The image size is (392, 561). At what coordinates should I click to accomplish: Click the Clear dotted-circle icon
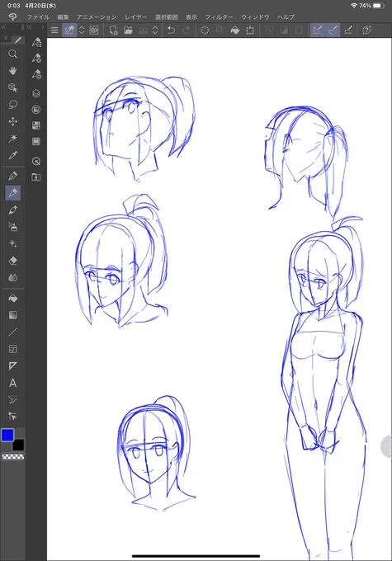pyautogui.click(x=205, y=30)
